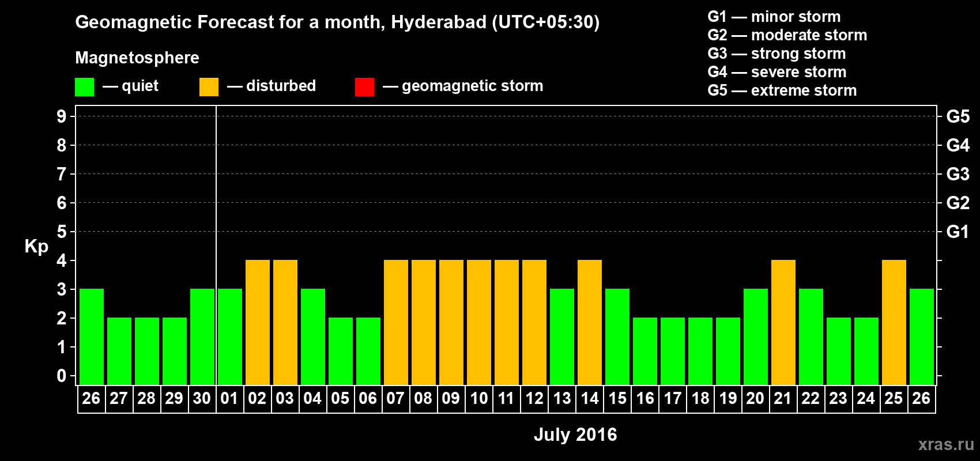Click the green bar for June 26
The image size is (980, 461).
point(92,337)
